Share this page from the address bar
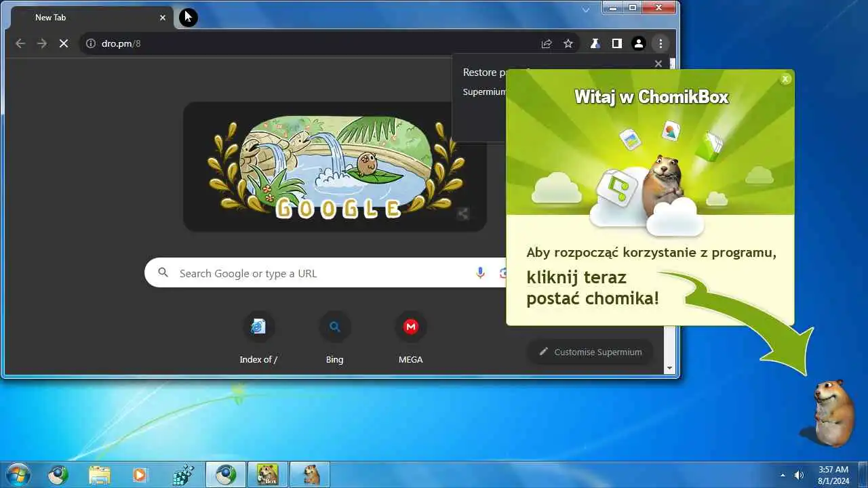868x488 pixels. [547, 43]
